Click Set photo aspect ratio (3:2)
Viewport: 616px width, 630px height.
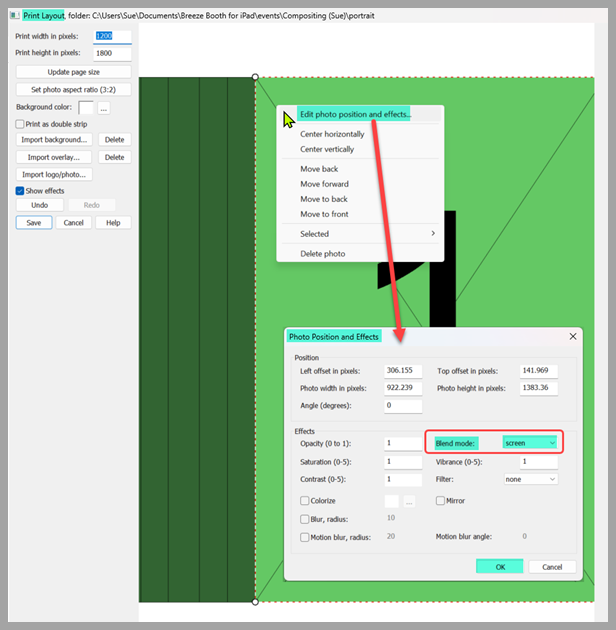[x=74, y=90]
